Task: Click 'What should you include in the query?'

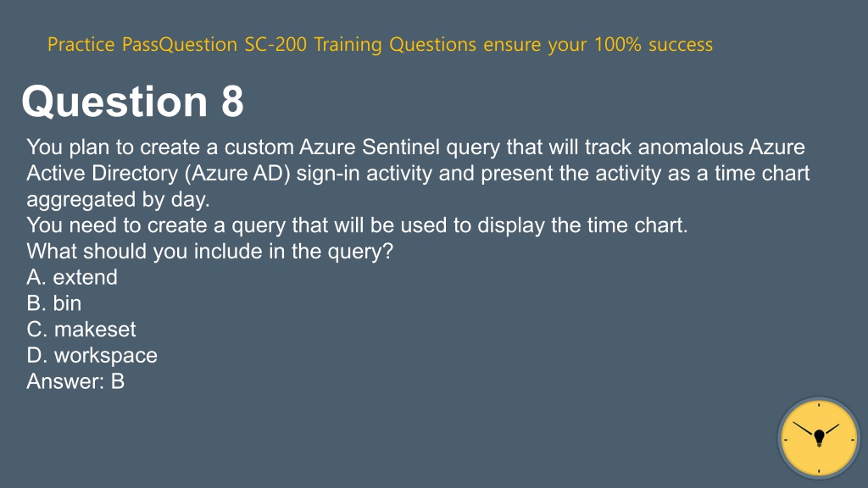Action: 210,251
